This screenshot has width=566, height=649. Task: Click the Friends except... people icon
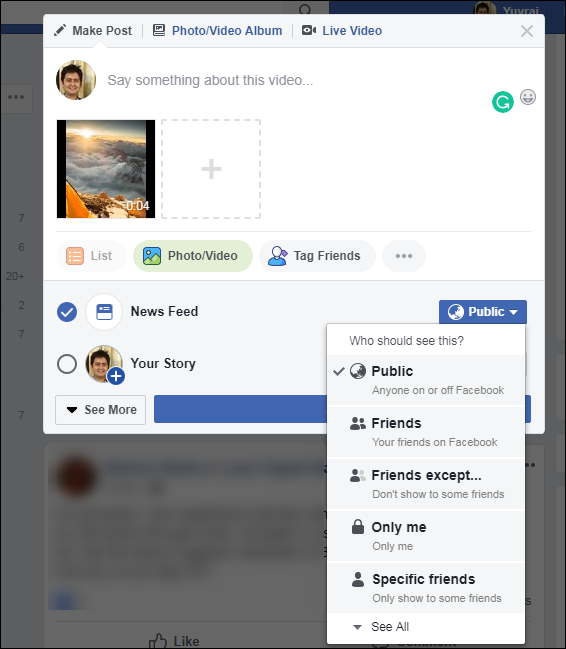[358, 476]
